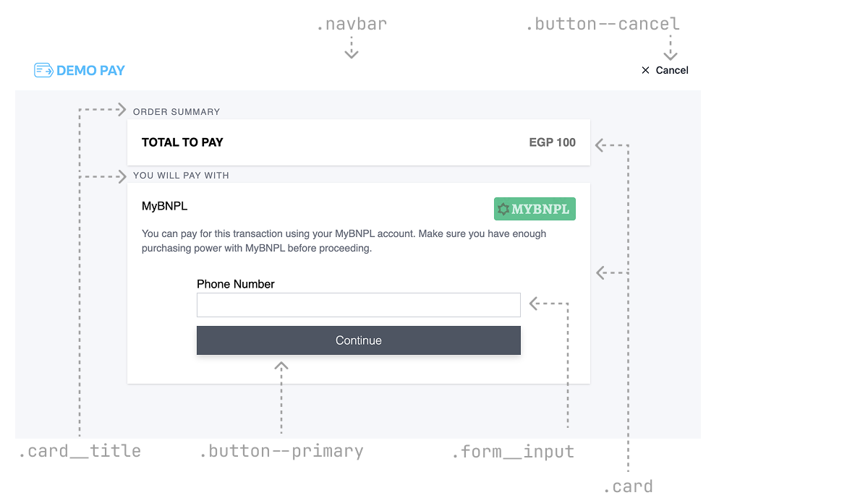Click Cancel to abort the payment

(x=664, y=70)
